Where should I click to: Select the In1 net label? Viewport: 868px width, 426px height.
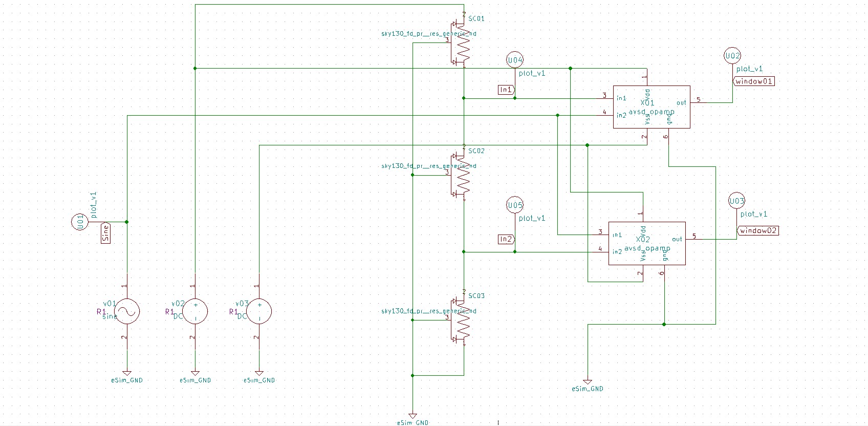pyautogui.click(x=506, y=90)
